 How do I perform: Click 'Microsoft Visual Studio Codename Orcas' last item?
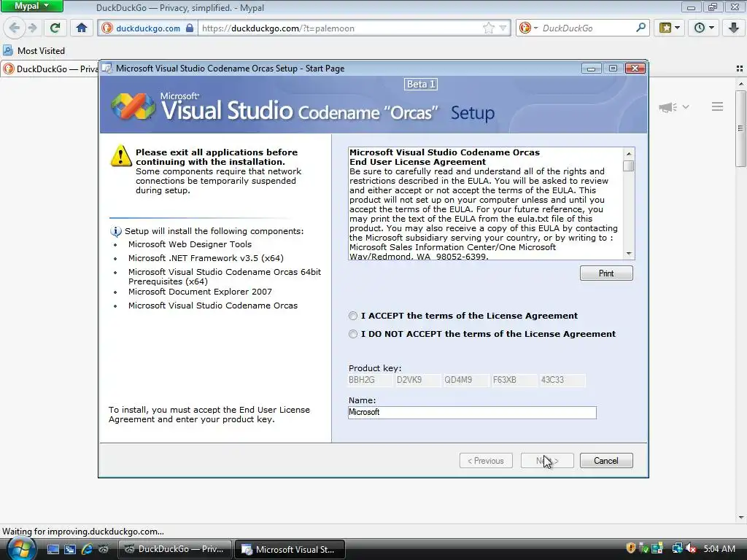tap(212, 306)
